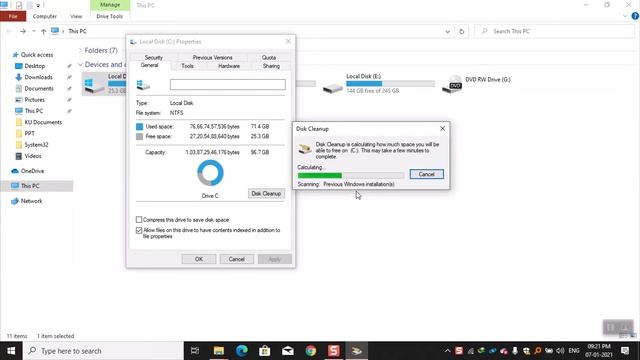Expand the ribbon chevron
The height and width of the screenshot is (360, 640).
tap(624, 16)
